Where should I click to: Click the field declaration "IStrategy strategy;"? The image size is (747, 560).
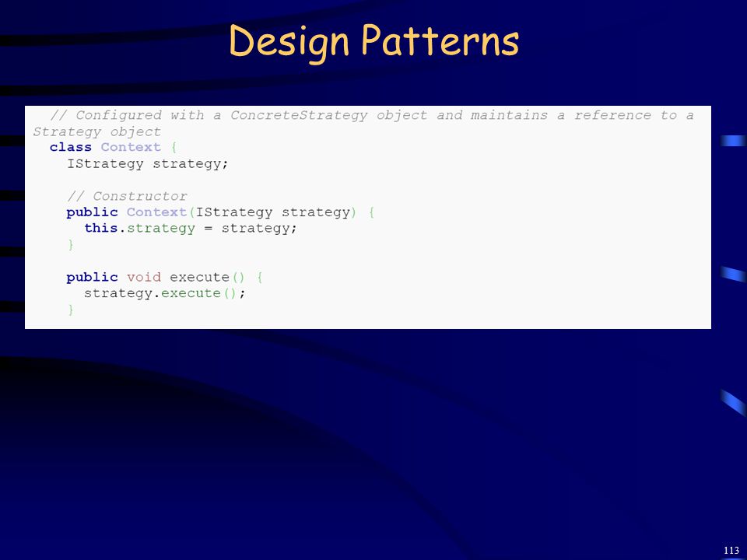148,164
